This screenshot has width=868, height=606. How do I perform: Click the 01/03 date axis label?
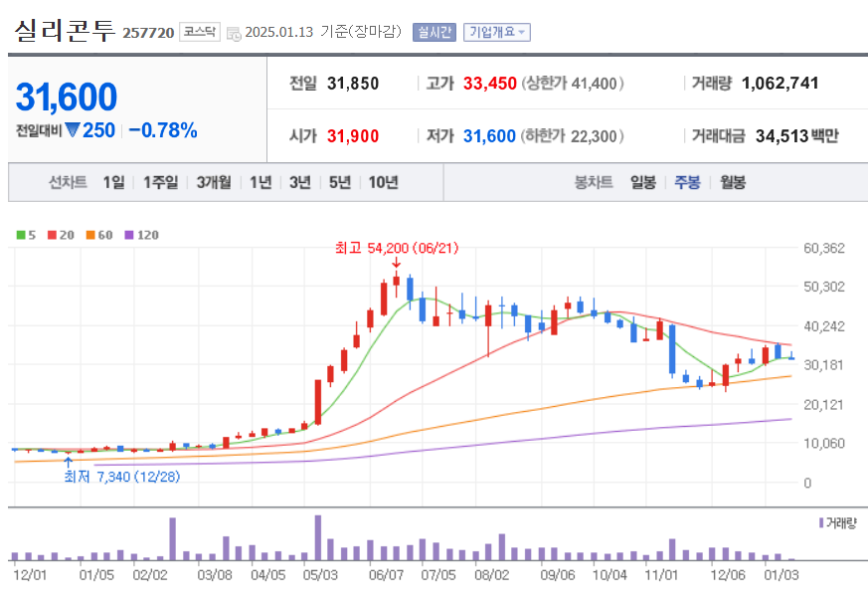point(781,575)
